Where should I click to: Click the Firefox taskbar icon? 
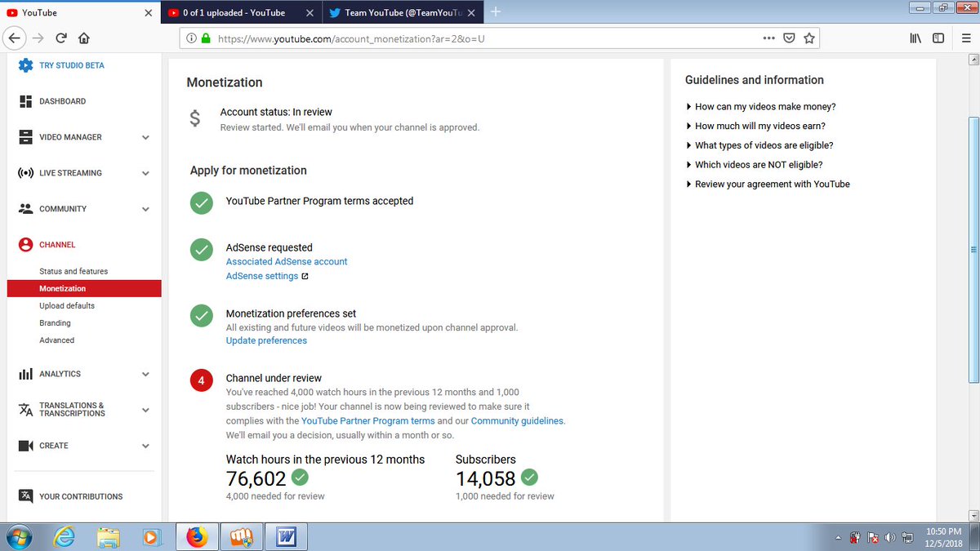(x=197, y=537)
